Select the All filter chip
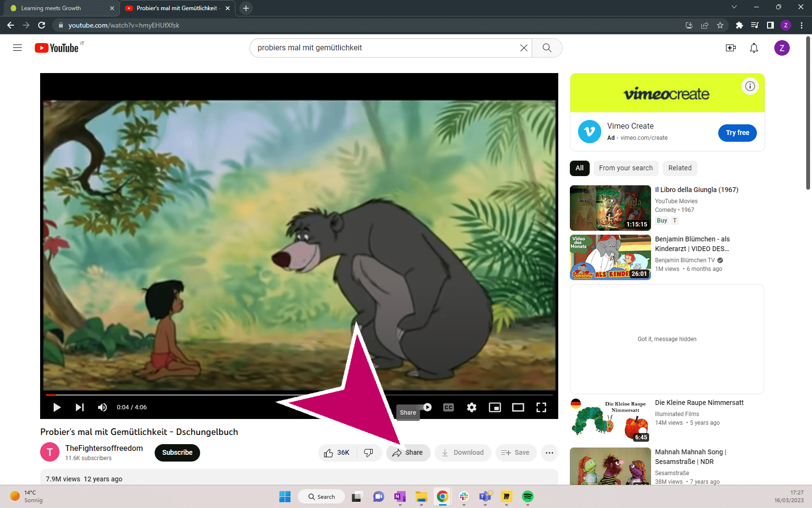This screenshot has height=508, width=812. click(580, 168)
